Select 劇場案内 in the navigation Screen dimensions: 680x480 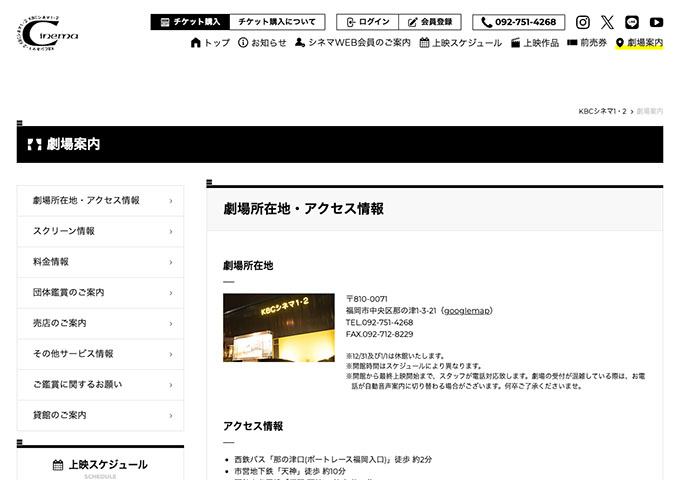639,42
